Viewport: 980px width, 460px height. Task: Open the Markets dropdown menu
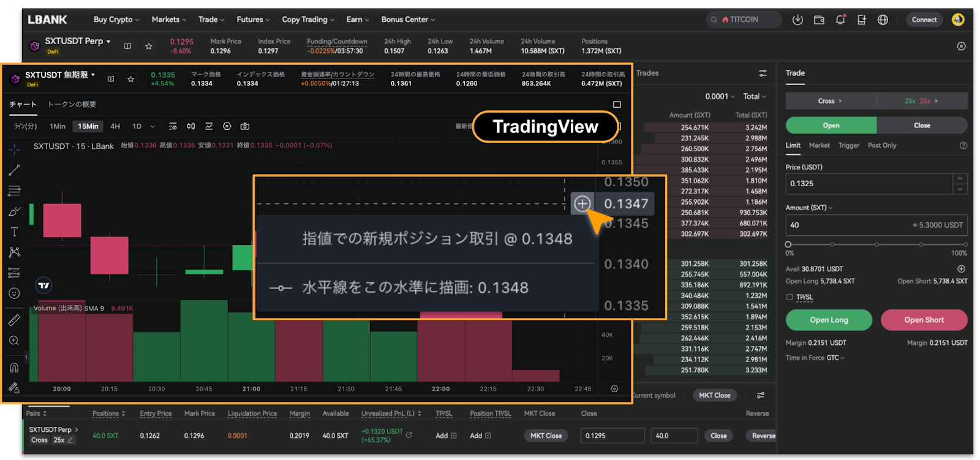(169, 20)
